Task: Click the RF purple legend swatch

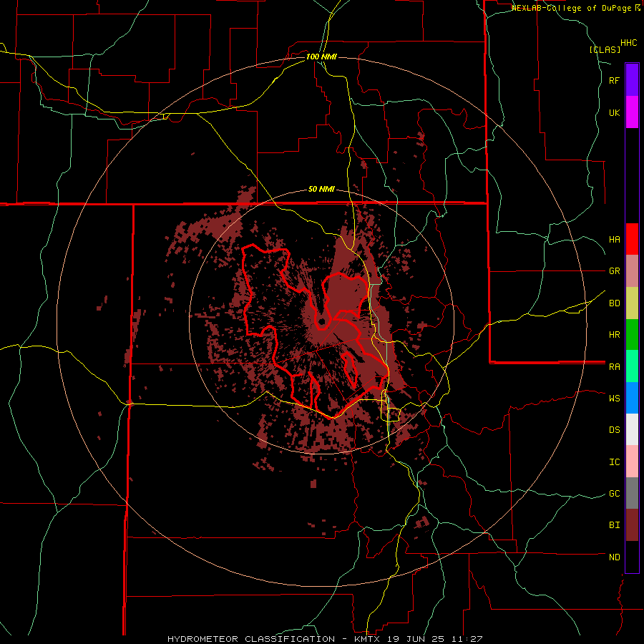Action: click(x=632, y=80)
